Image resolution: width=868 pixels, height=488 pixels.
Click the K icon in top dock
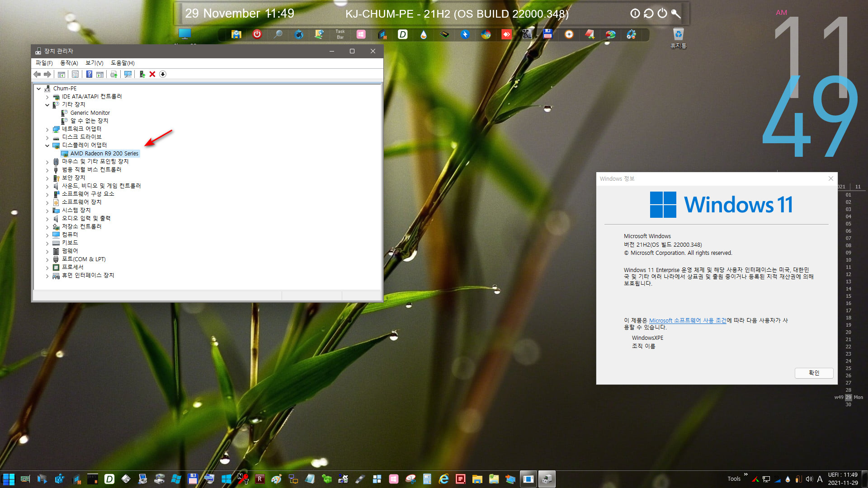[527, 34]
